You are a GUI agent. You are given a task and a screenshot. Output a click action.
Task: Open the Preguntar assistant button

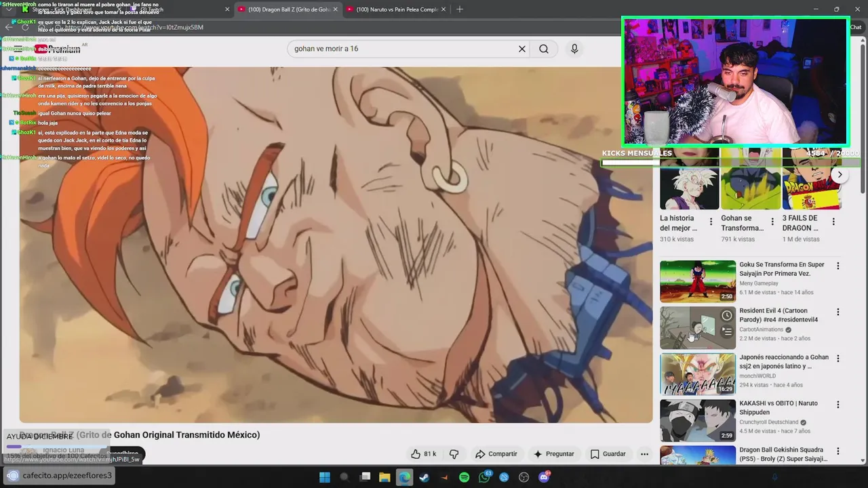point(553,454)
